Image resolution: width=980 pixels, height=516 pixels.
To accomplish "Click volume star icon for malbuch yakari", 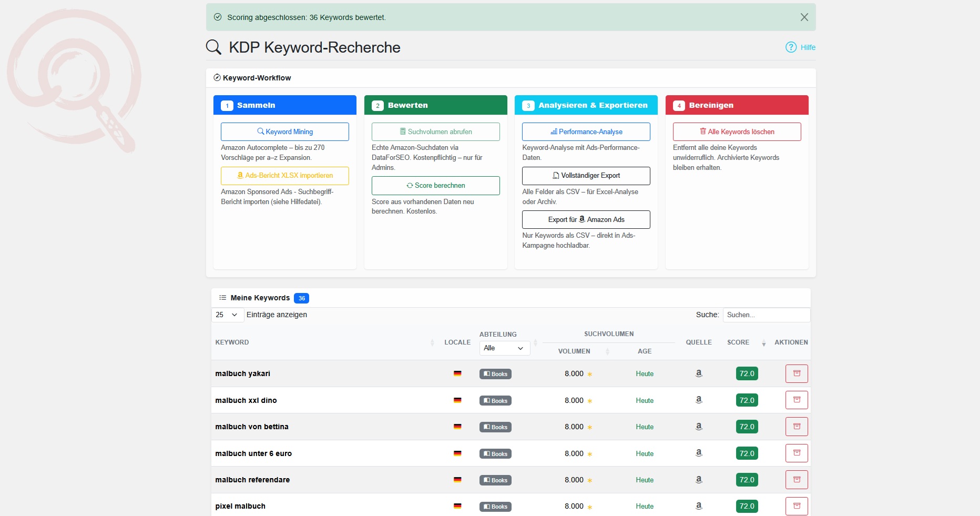I will pos(590,375).
